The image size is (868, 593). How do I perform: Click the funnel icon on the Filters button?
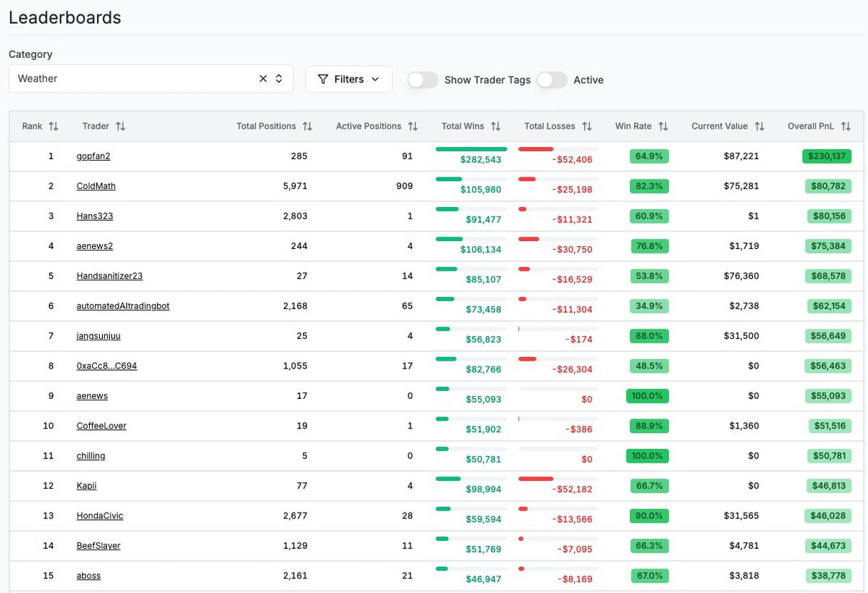click(x=322, y=79)
